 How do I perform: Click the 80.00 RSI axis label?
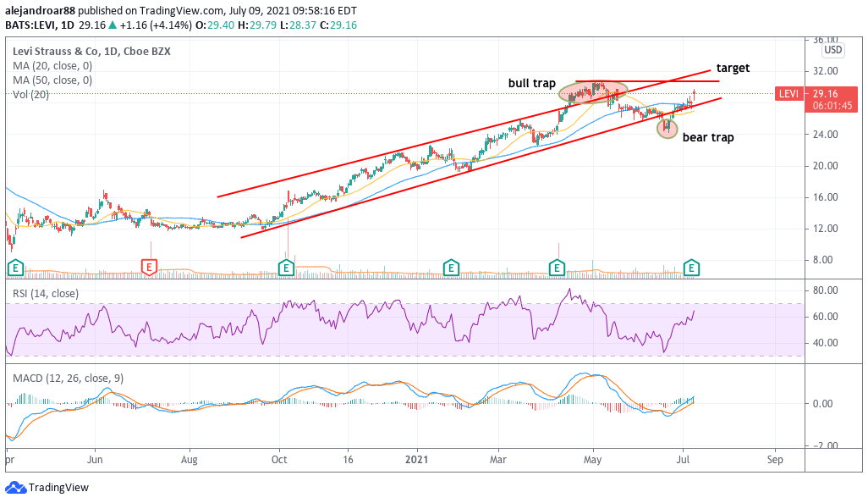(825, 290)
